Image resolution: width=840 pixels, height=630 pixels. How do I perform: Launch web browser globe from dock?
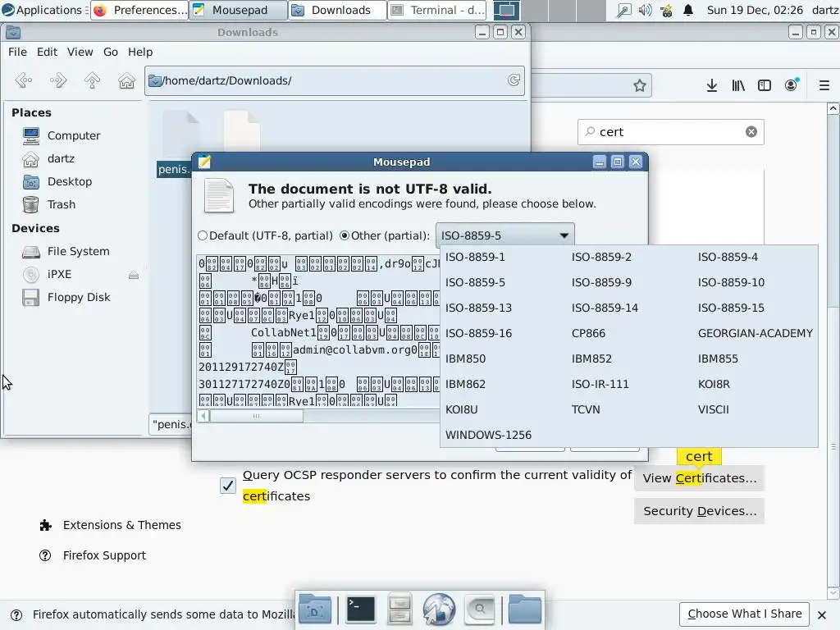click(x=439, y=609)
